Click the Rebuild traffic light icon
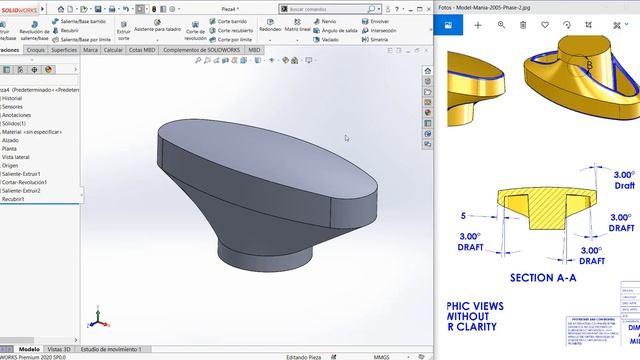Screen dimensions: 640x360 [x=154, y=9]
